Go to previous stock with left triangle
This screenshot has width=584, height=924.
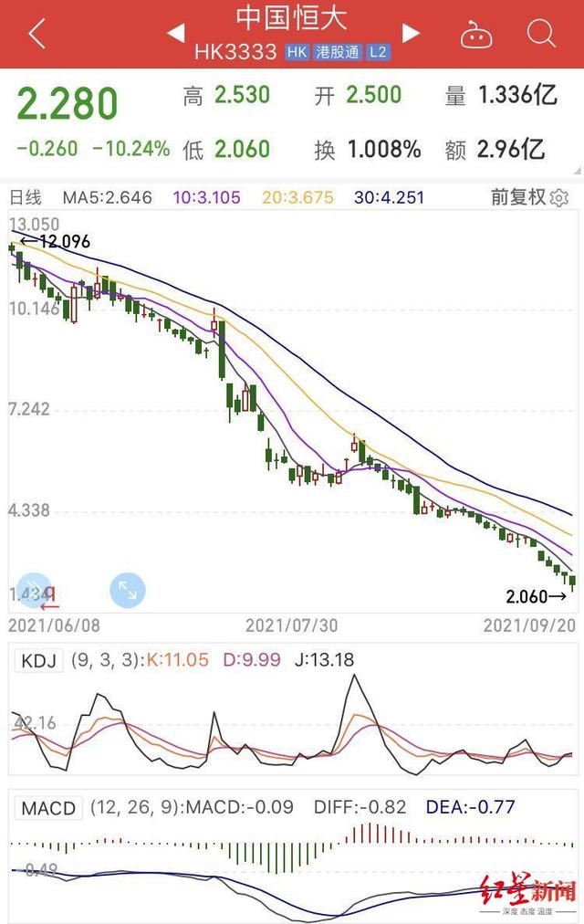tap(175, 34)
